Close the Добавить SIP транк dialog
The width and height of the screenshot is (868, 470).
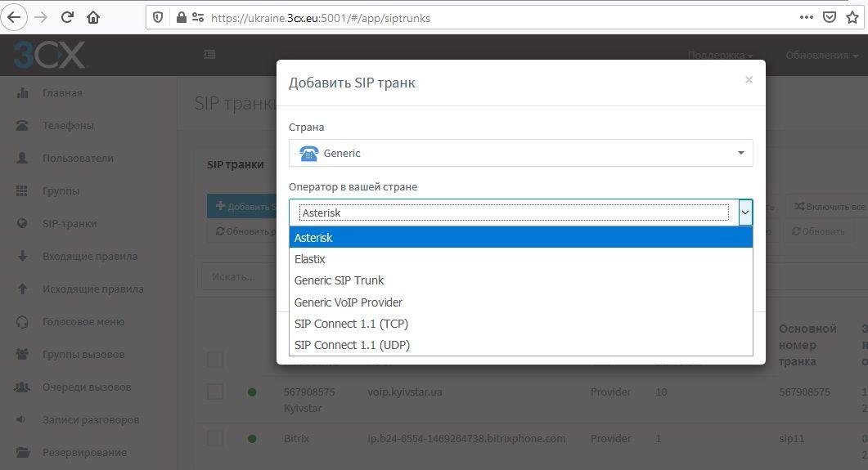tap(749, 79)
